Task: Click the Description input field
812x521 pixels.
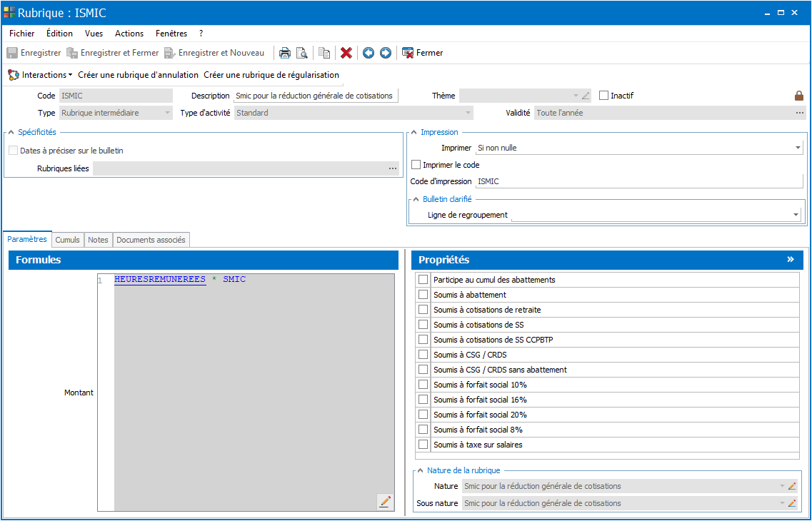Action: click(x=316, y=96)
